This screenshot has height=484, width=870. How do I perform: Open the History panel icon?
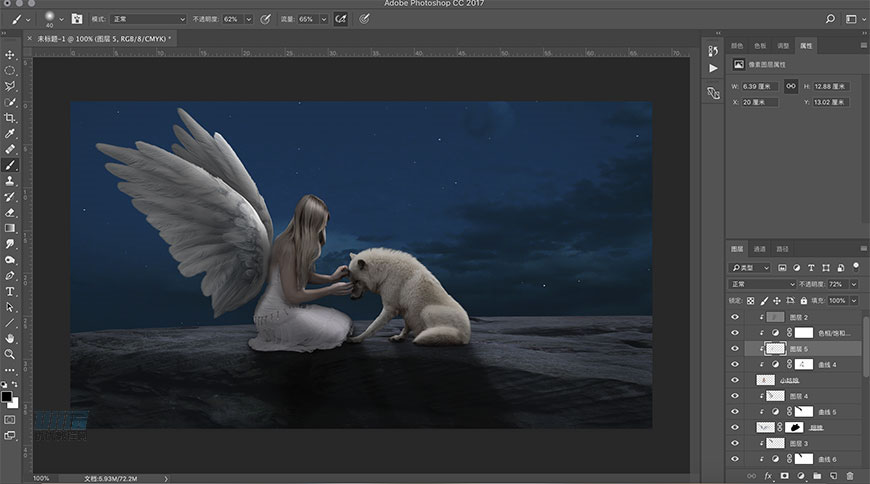click(714, 51)
